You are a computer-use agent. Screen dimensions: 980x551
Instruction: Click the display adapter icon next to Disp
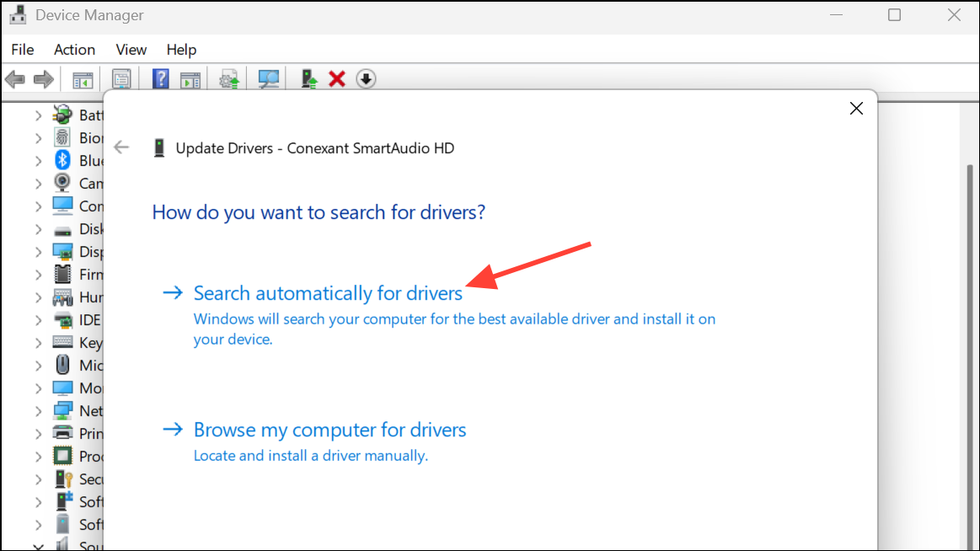(62, 252)
